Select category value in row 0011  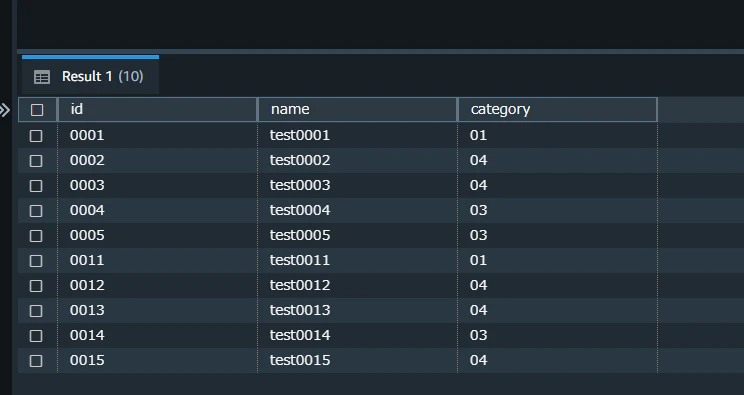coord(558,260)
